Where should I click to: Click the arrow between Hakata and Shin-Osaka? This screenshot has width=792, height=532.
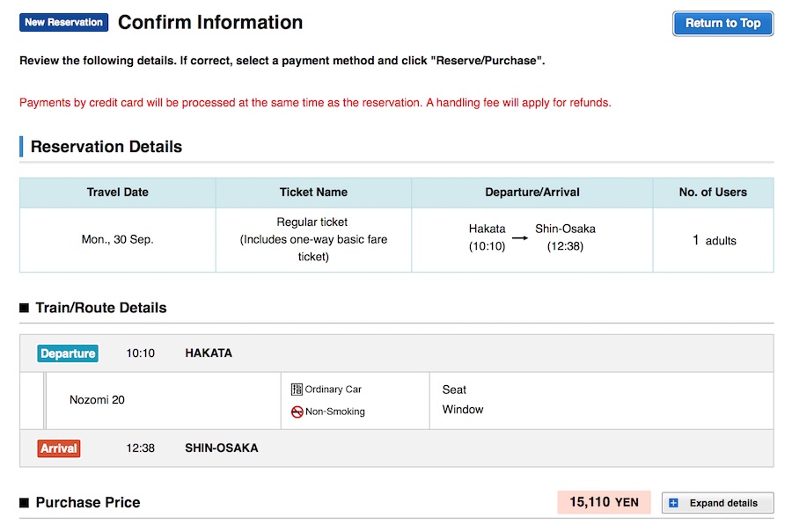[x=520, y=238]
